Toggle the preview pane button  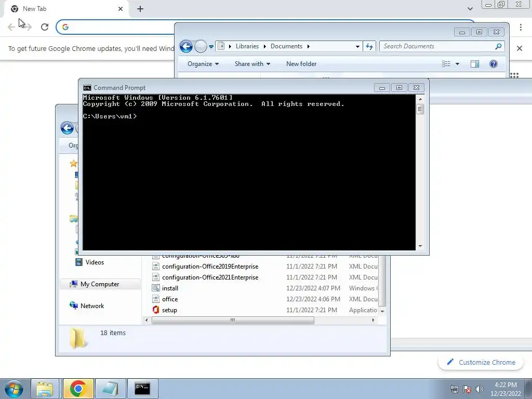click(475, 64)
